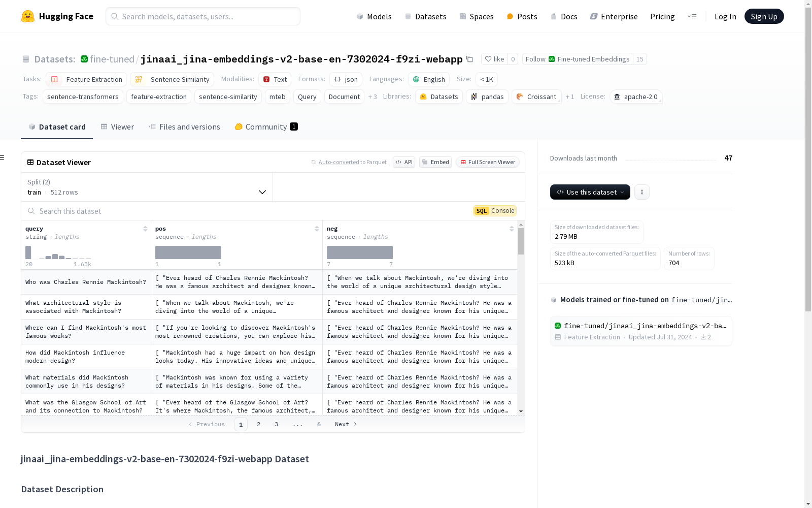Image resolution: width=812 pixels, height=508 pixels.
Task: Sort the pos column with its sort icon
Action: [x=317, y=229]
